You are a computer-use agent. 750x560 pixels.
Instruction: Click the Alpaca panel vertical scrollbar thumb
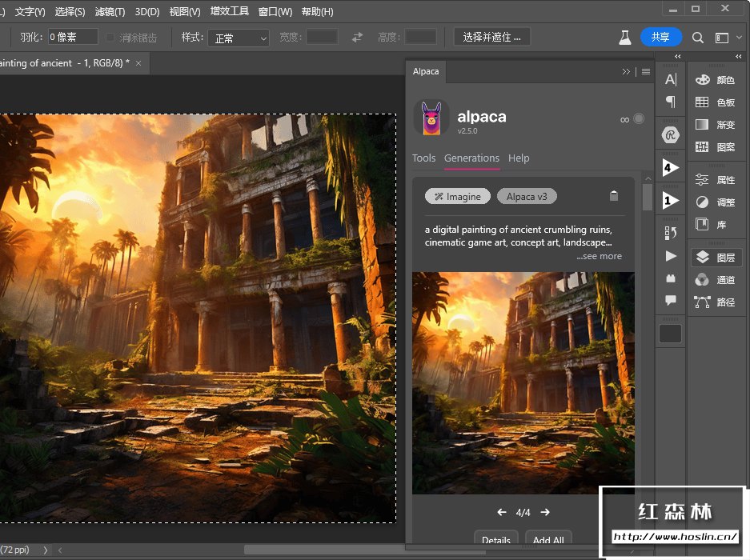click(x=648, y=198)
